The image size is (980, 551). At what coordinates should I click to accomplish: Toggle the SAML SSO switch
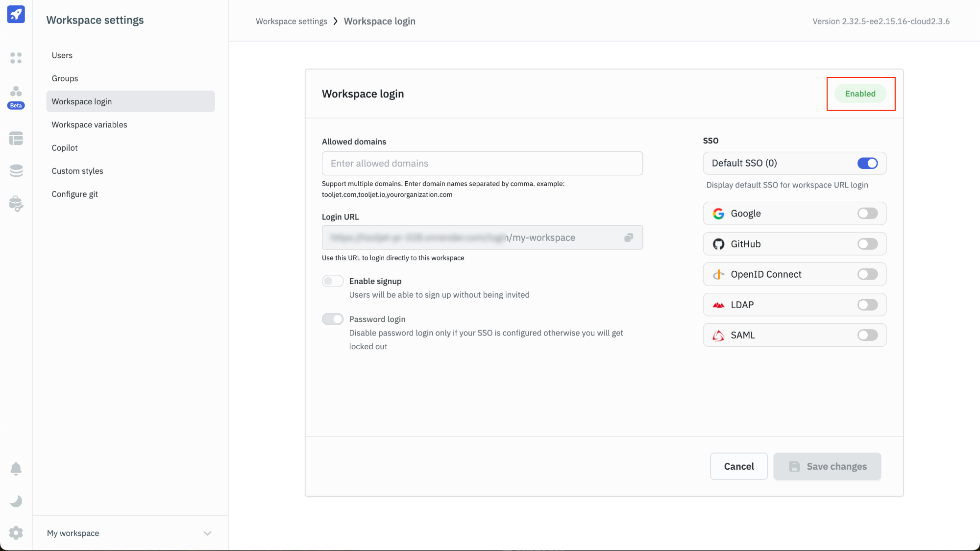point(867,335)
